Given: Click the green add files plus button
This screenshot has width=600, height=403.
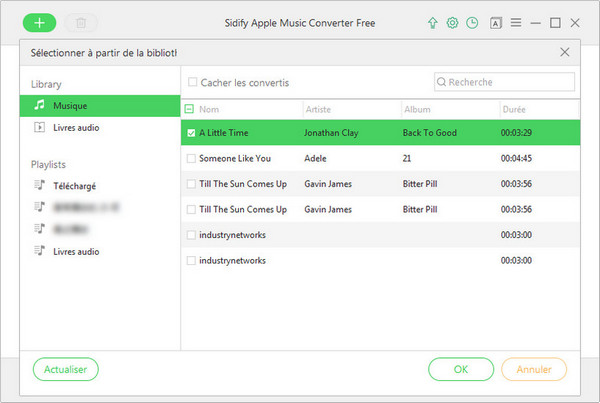Looking at the screenshot, I should click(x=39, y=22).
